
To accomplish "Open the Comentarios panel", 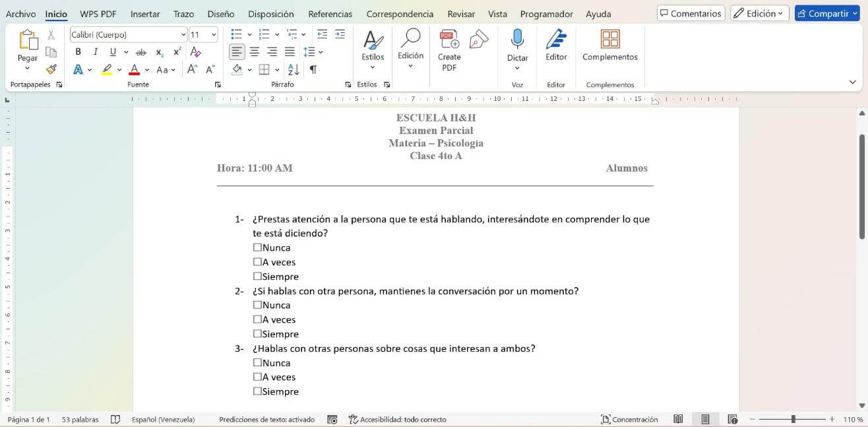I will point(690,13).
